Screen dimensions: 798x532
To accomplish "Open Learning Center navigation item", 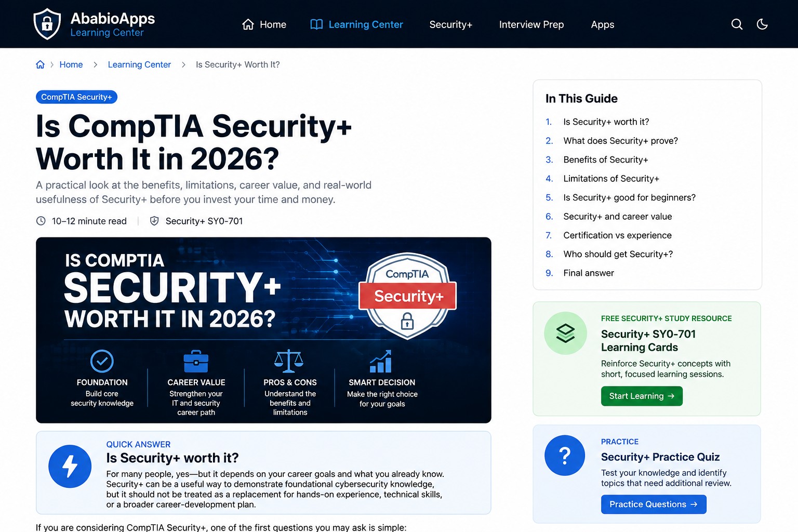I will pyautogui.click(x=356, y=24).
